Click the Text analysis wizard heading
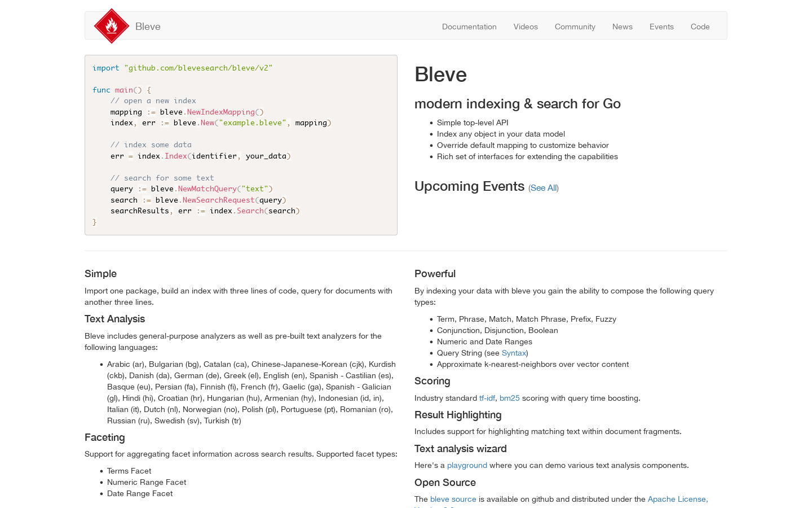 click(x=461, y=449)
